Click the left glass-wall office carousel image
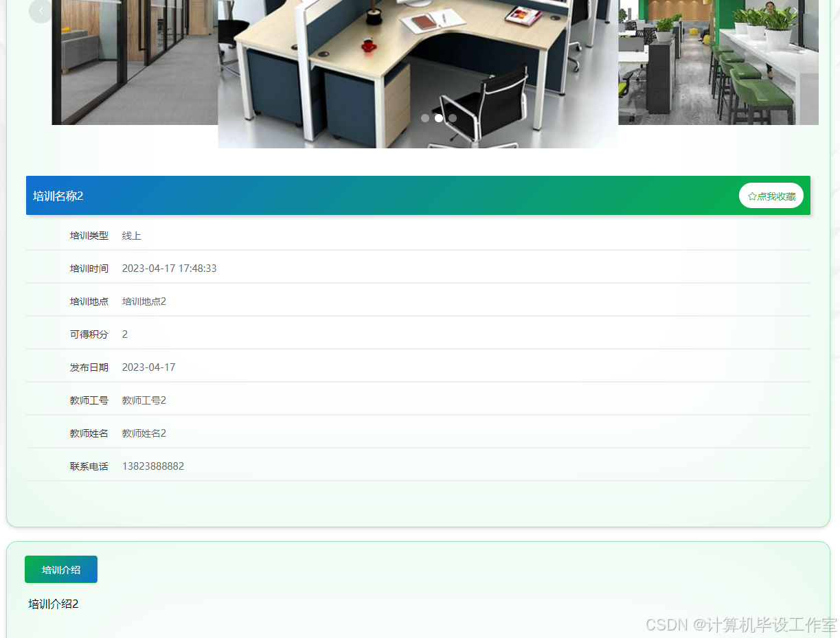Screen dimensions: 840x638 [134, 62]
